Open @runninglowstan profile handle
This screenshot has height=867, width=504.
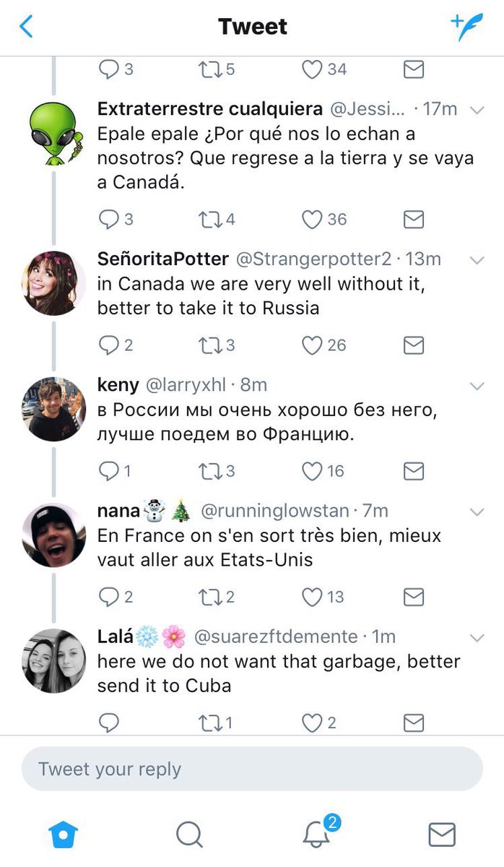click(x=275, y=511)
